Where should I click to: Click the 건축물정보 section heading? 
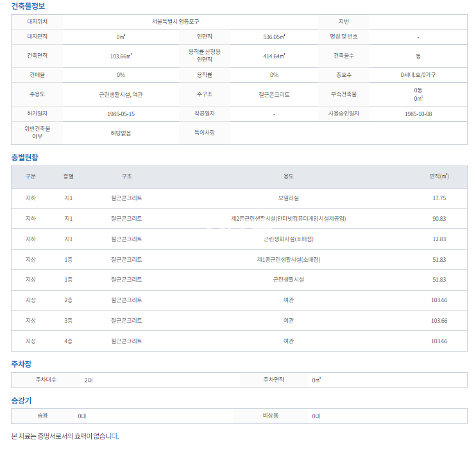tap(28, 6)
